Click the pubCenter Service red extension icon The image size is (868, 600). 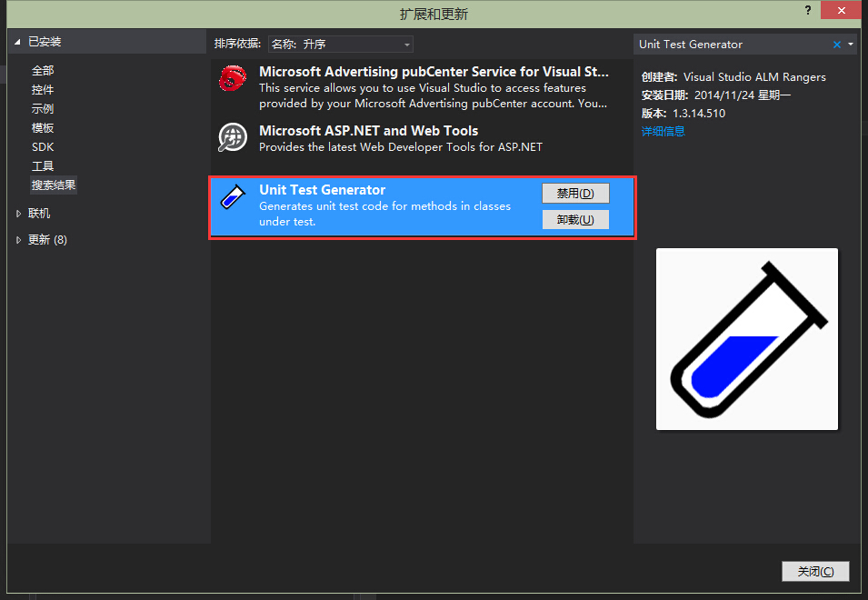click(x=233, y=78)
